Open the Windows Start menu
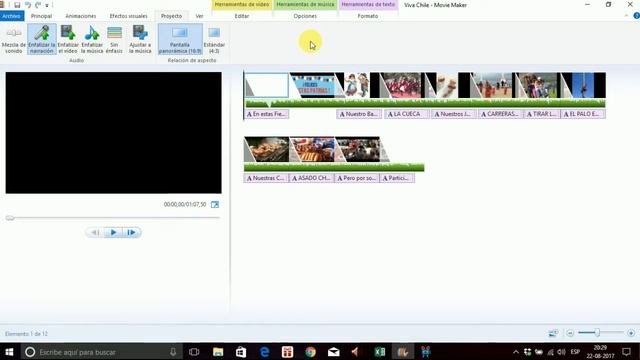640x360 pixels. (9, 352)
